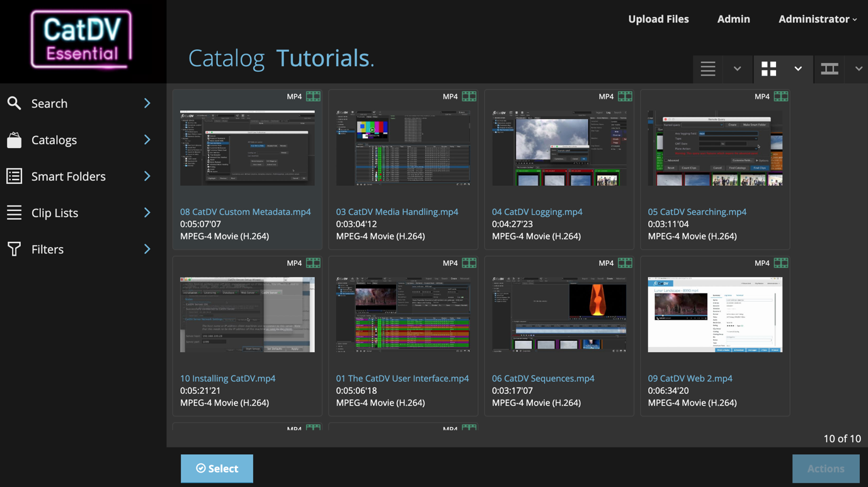Click duration 0:03:17'07 on Sequences card
This screenshot has width=868, height=487.
pyautogui.click(x=512, y=391)
